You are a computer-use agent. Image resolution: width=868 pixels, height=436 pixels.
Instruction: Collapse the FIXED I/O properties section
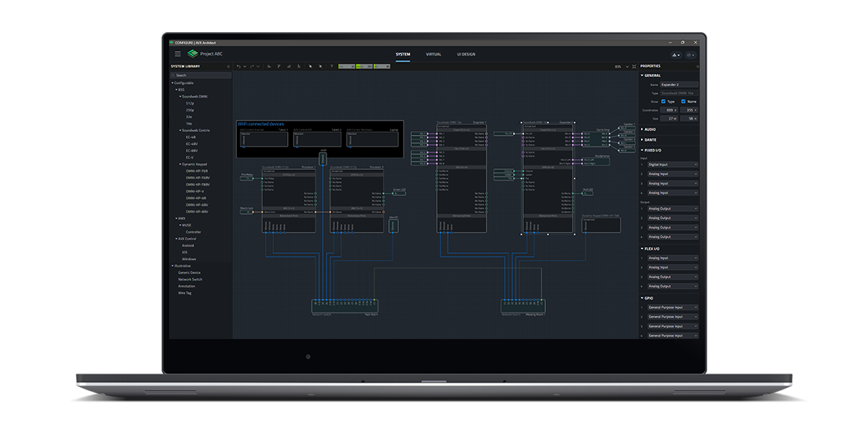coord(642,150)
